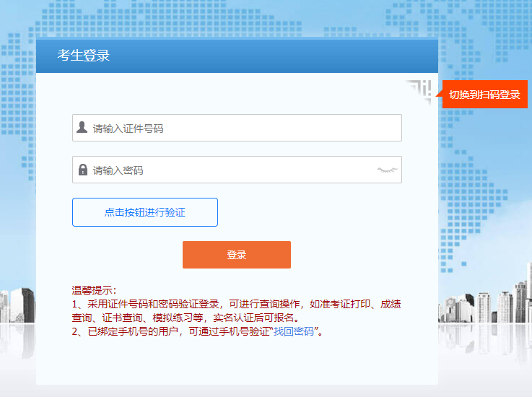
Task: Click the first tip line starting with 1、采用证件号码
Action: pyautogui.click(x=236, y=304)
